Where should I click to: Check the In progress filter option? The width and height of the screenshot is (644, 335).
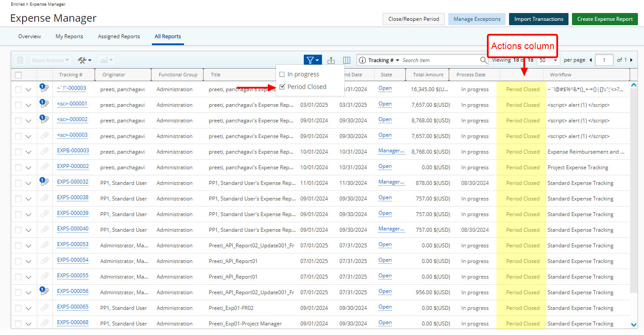pos(282,74)
